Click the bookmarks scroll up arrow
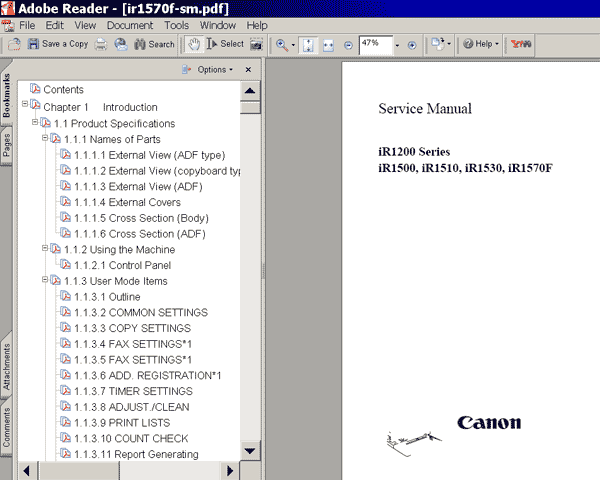The height and width of the screenshot is (480, 600). click(250, 91)
